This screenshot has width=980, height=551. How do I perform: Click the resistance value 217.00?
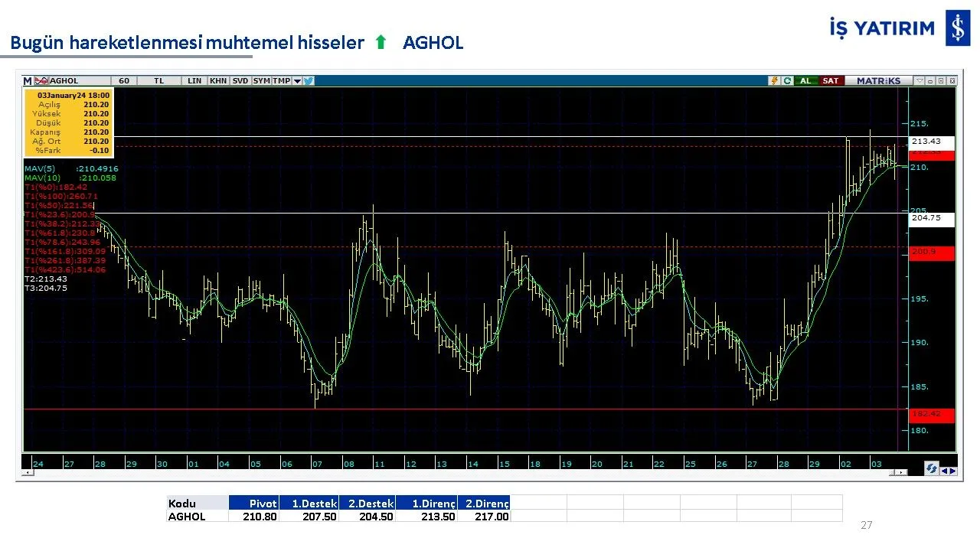[492, 516]
